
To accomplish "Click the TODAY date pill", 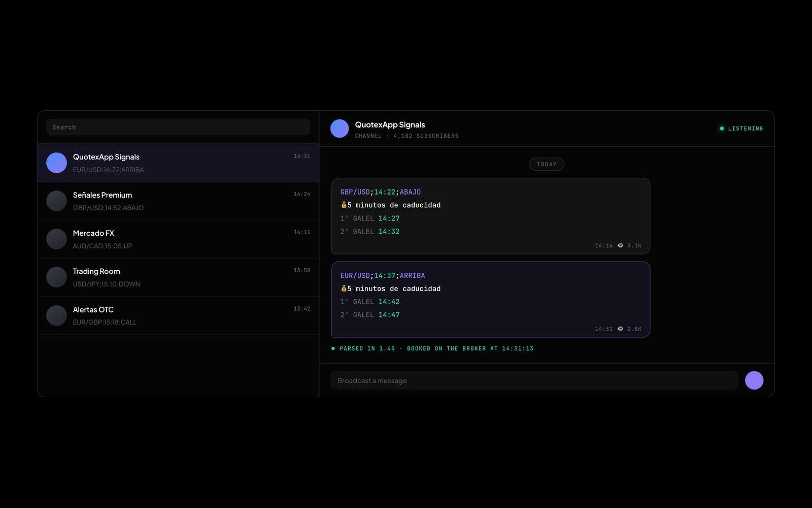I will click(x=547, y=164).
